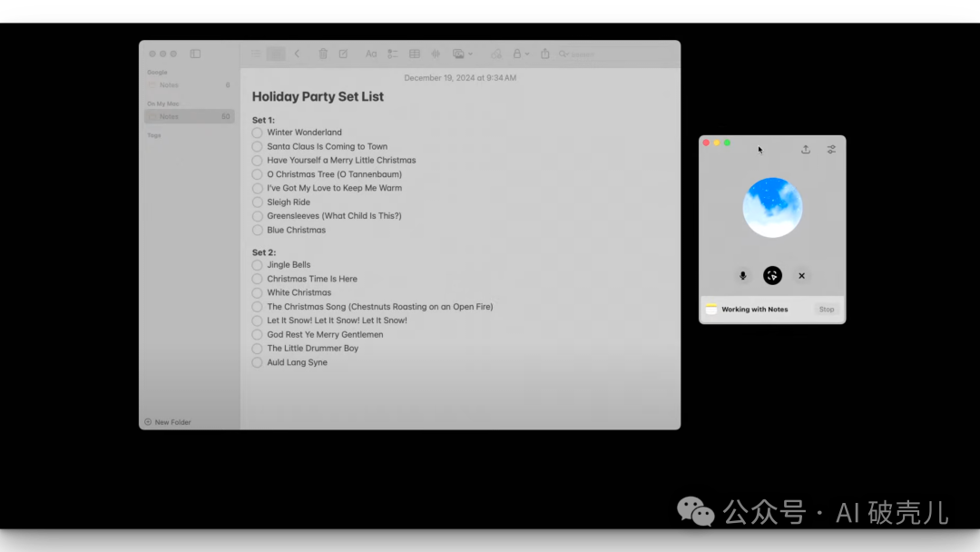Click the New Folder button
This screenshot has height=552, width=980.
pyautogui.click(x=168, y=422)
